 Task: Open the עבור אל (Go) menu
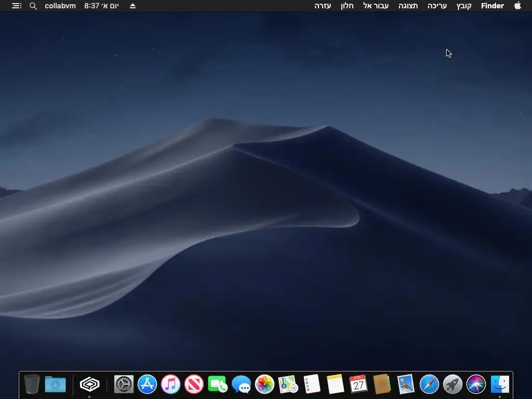pyautogui.click(x=376, y=6)
